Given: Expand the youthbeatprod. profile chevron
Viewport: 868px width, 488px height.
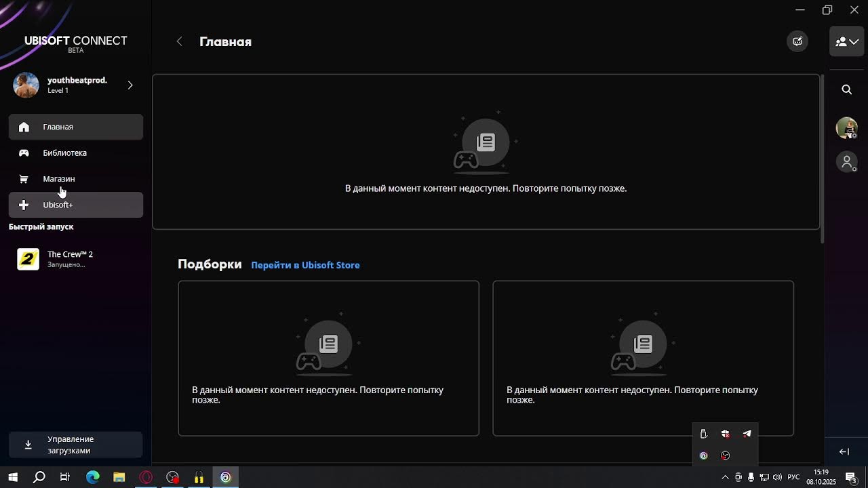Looking at the screenshot, I should (x=130, y=85).
